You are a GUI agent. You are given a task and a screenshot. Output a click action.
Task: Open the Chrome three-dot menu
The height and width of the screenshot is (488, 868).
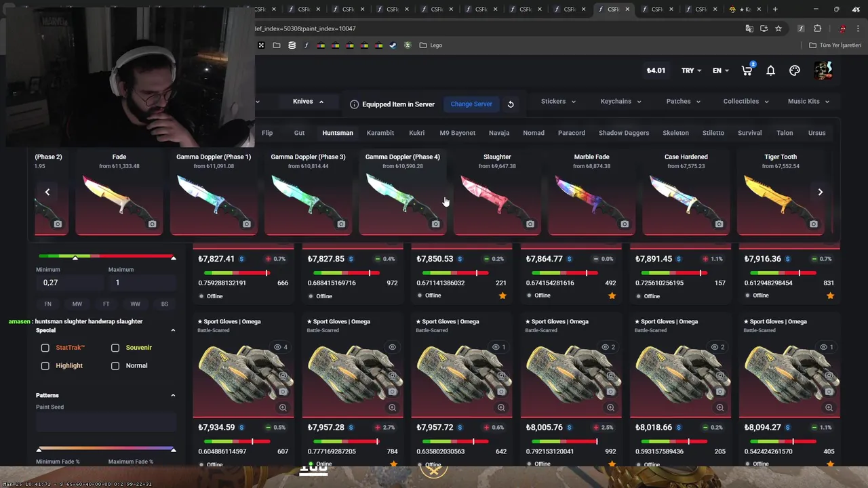pos(858,28)
